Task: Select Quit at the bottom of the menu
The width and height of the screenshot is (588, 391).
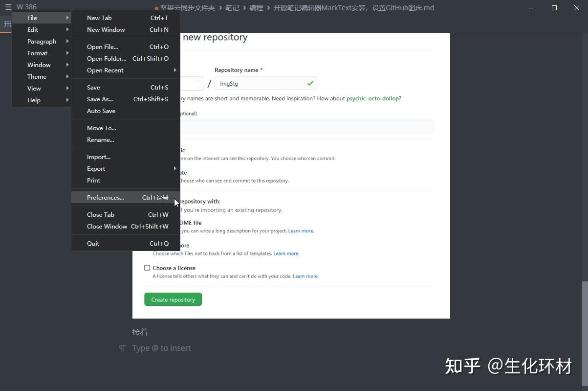Action: coord(93,243)
